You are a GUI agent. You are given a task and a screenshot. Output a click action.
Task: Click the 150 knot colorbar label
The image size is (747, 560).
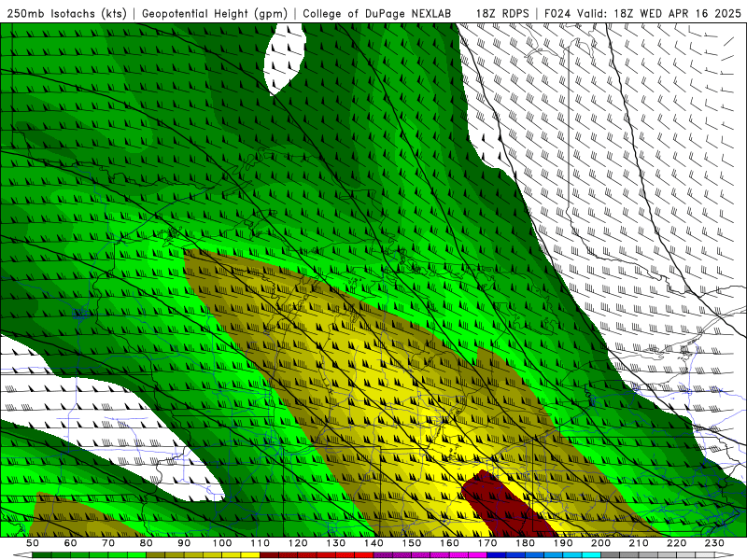(x=412, y=543)
